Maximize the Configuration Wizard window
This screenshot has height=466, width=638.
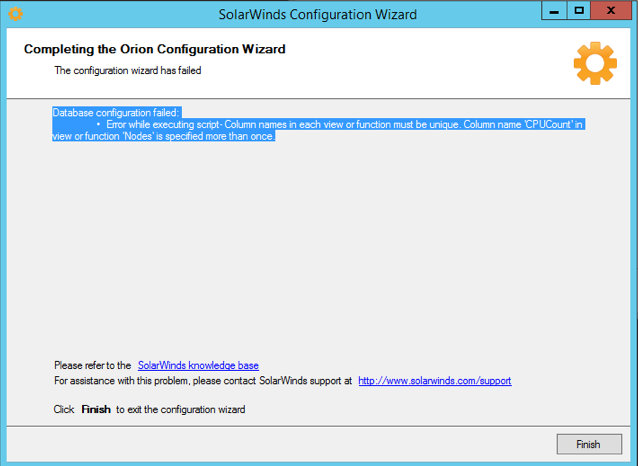579,11
